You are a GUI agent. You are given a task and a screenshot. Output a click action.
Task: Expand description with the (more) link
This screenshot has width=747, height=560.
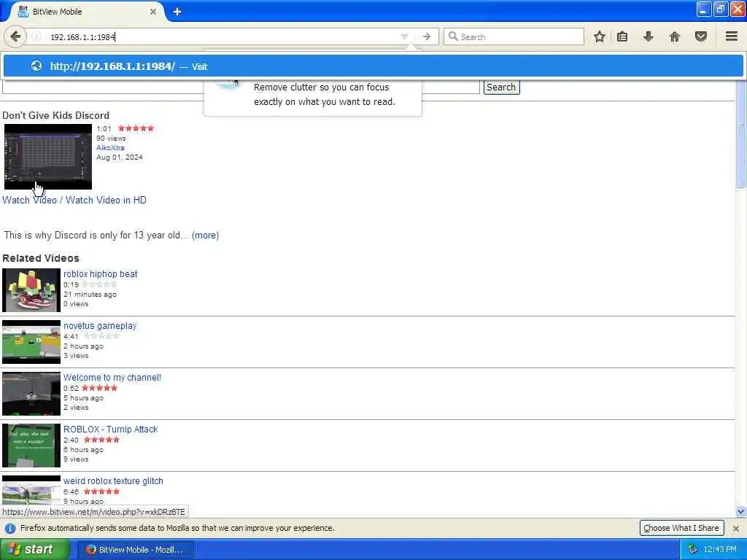[205, 236]
